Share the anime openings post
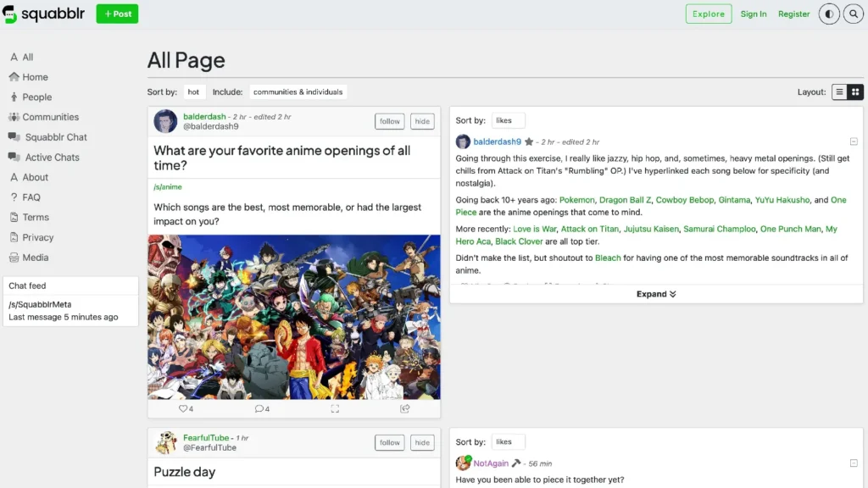 (x=405, y=408)
